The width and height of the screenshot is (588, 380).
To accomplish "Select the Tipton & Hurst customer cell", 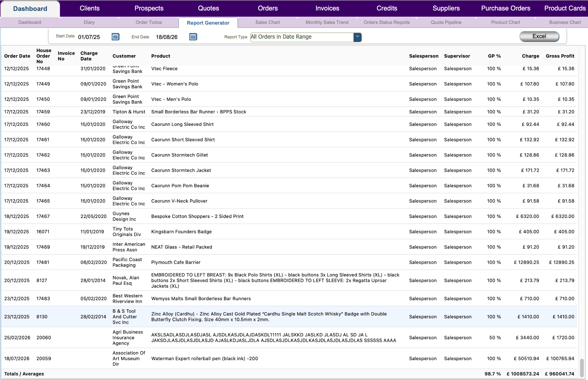I will coord(129,112).
